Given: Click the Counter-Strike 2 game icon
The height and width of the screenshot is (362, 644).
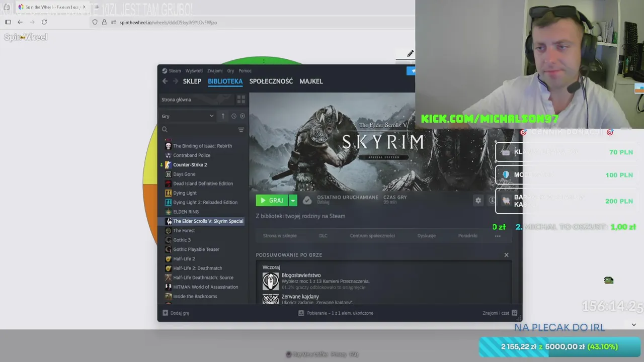Looking at the screenshot, I should [x=168, y=165].
